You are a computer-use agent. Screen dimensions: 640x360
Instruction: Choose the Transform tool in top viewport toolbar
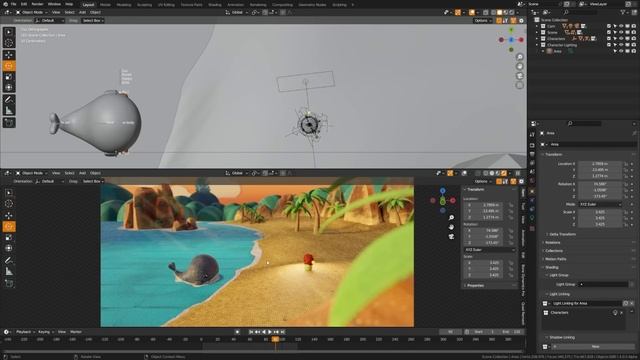pyautogui.click(x=9, y=87)
